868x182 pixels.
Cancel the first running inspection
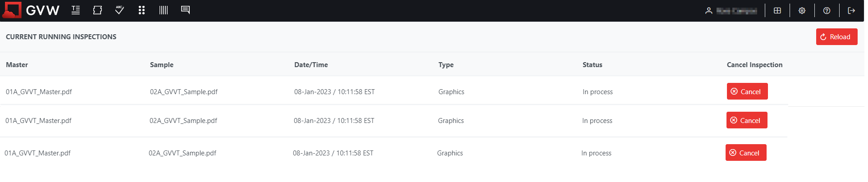[x=747, y=91]
